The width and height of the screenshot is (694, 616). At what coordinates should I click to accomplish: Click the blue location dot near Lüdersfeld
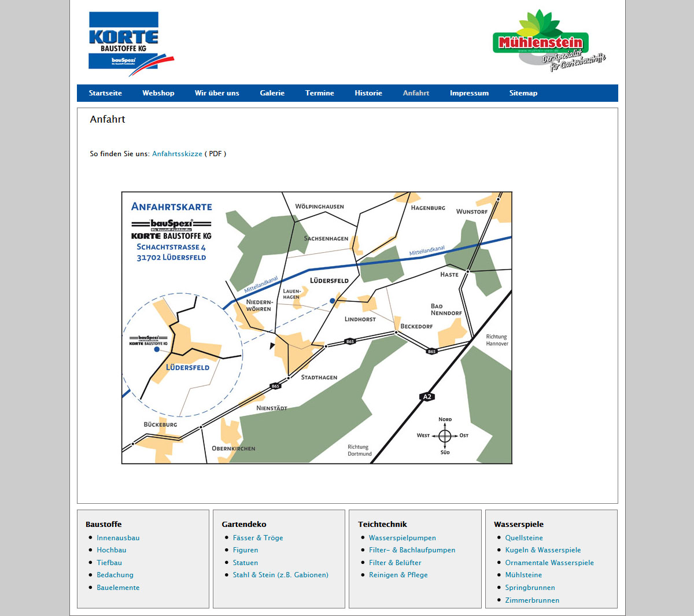click(x=333, y=301)
